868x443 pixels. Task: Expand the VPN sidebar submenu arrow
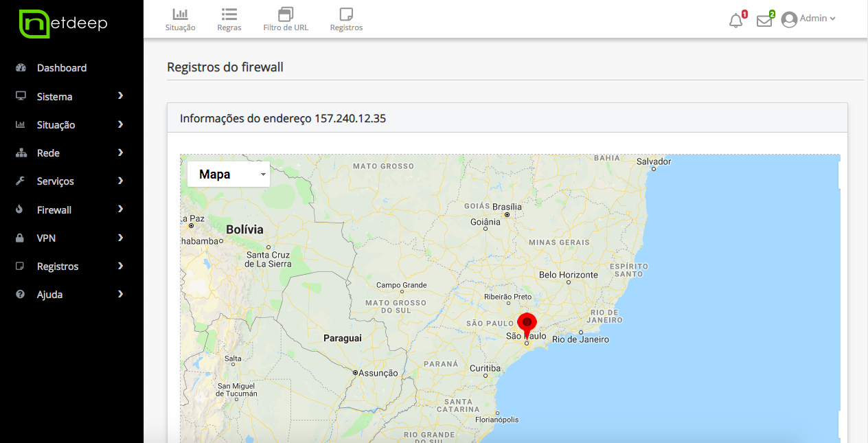pyautogui.click(x=120, y=238)
